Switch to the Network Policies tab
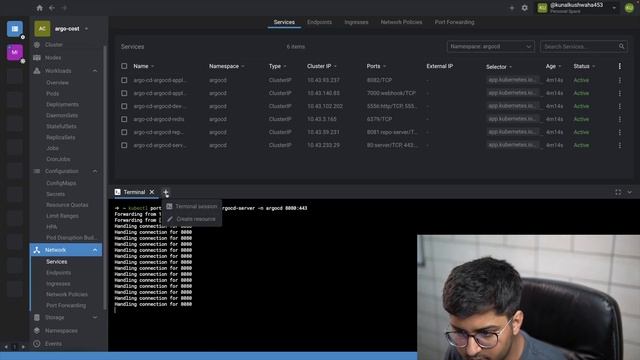640x360 pixels. 401,22
